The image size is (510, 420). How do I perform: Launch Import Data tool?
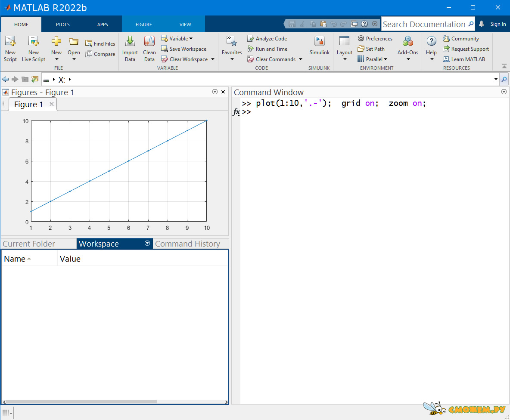click(x=130, y=49)
